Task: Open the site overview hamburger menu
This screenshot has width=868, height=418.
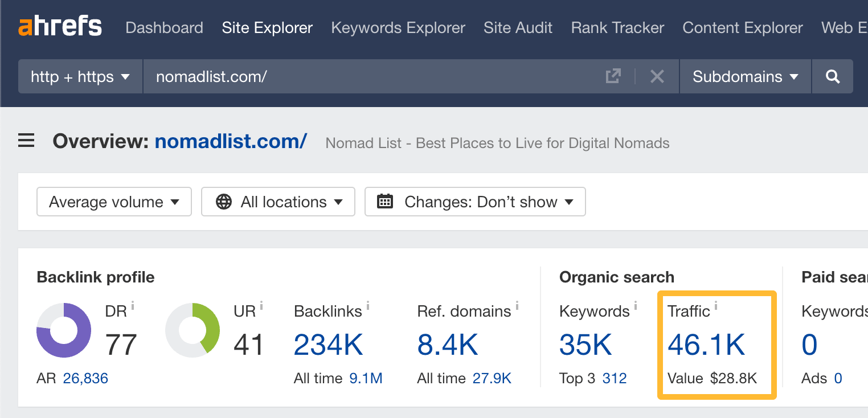Action: (26, 140)
